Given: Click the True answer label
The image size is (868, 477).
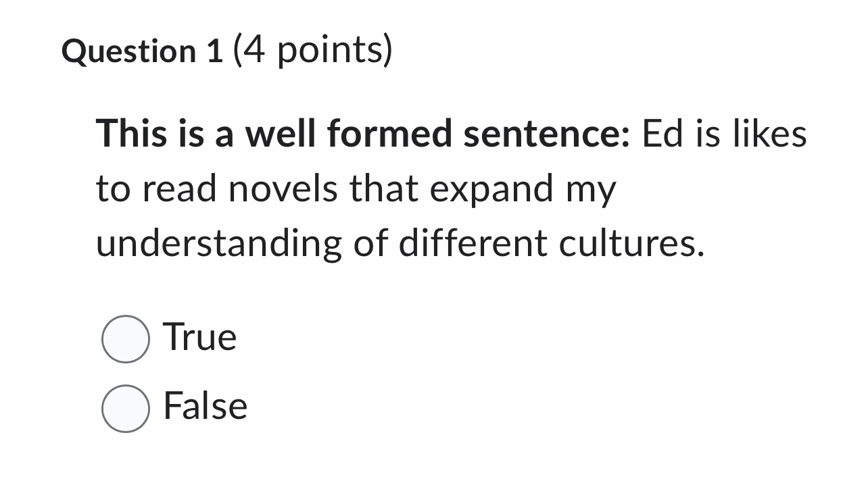Looking at the screenshot, I should pyautogui.click(x=198, y=336).
